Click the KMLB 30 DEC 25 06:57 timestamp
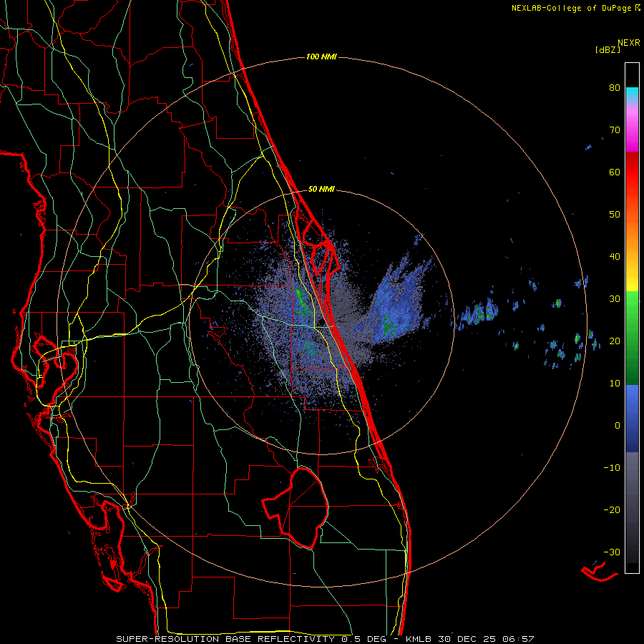 (469, 639)
